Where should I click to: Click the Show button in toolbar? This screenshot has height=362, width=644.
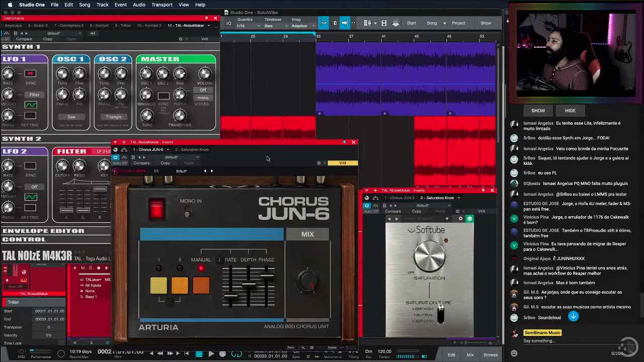[486, 23]
